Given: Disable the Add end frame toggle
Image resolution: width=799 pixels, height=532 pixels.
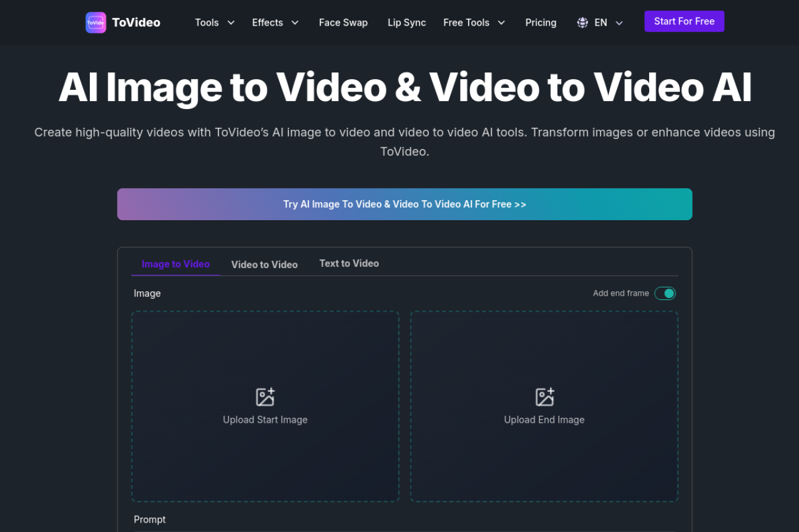Looking at the screenshot, I should (665, 293).
